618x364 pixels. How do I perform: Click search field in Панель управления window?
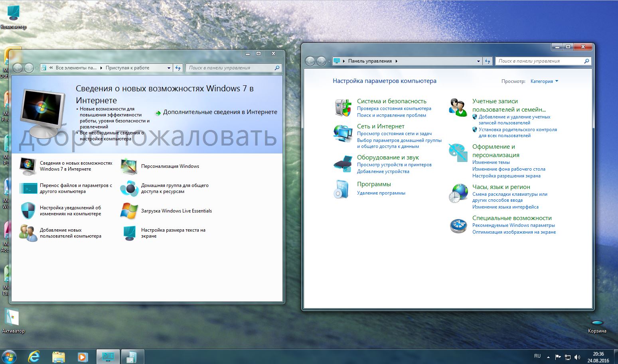pyautogui.click(x=543, y=61)
